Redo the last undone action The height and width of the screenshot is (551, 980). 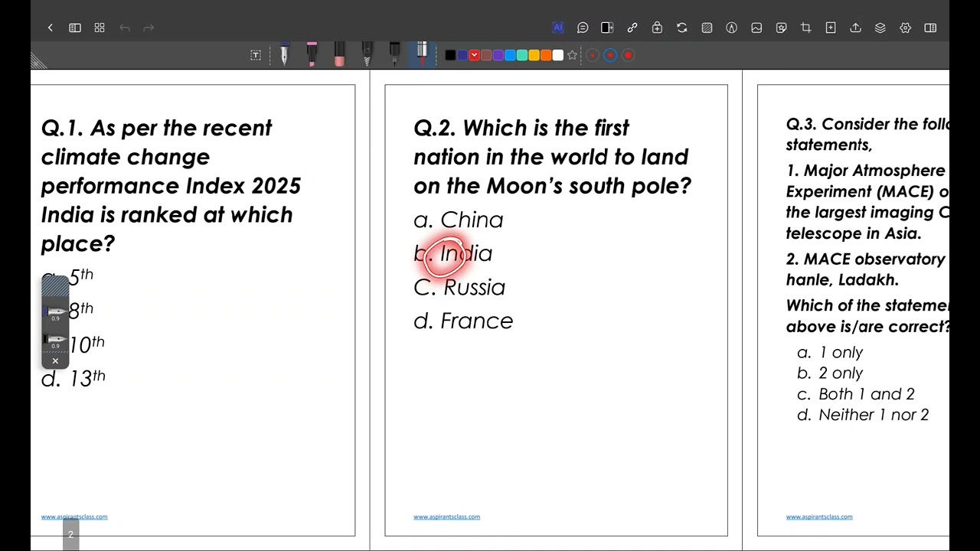(149, 28)
